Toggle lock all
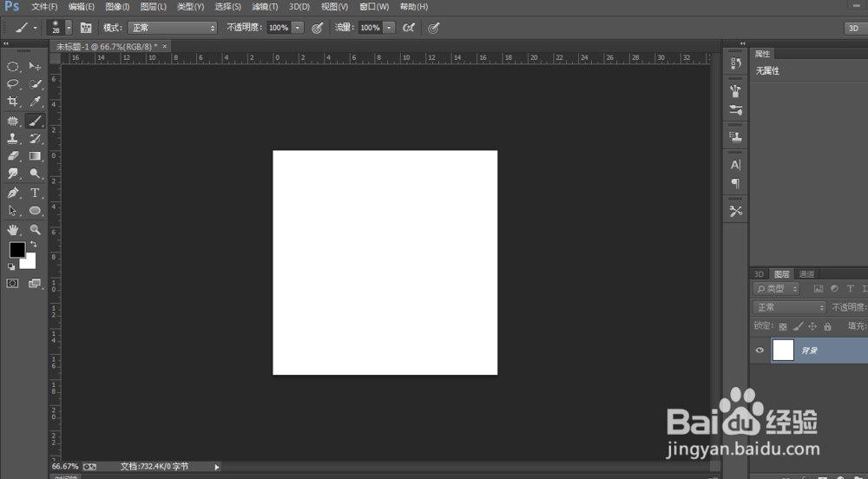 [827, 326]
